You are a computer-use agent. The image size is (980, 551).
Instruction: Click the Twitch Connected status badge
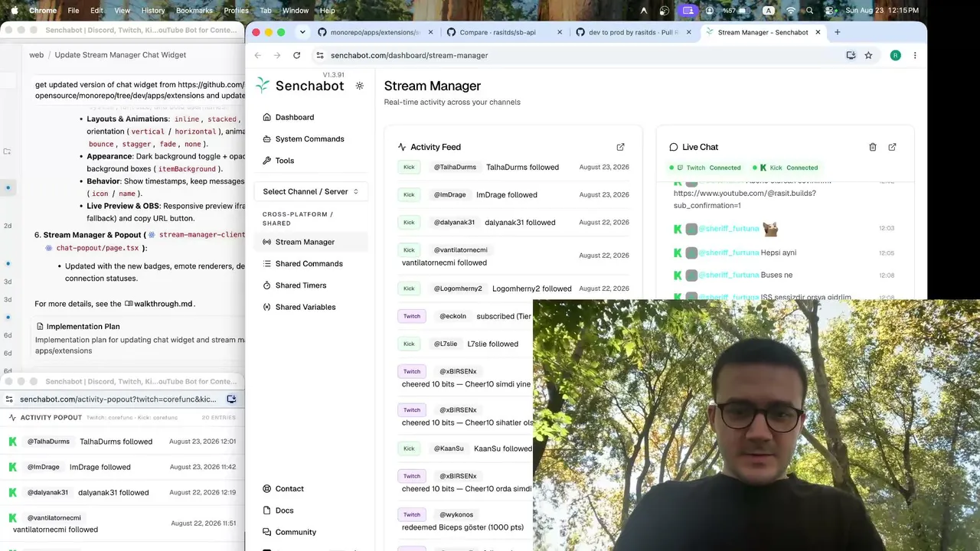point(704,168)
